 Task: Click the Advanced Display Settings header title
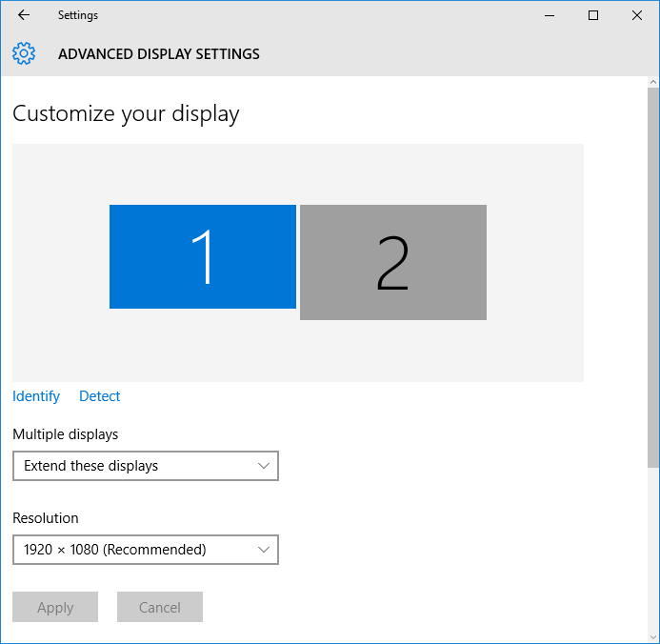(159, 54)
